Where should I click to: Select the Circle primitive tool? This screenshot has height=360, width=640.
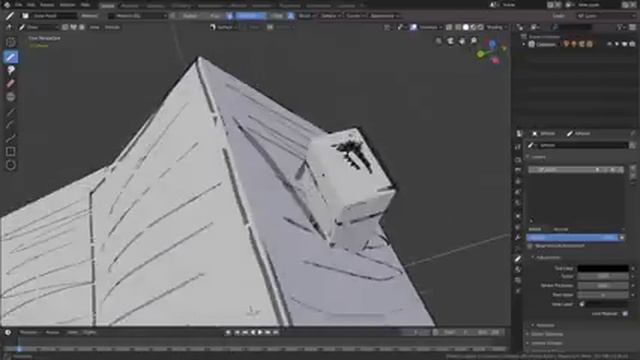[x=11, y=165]
